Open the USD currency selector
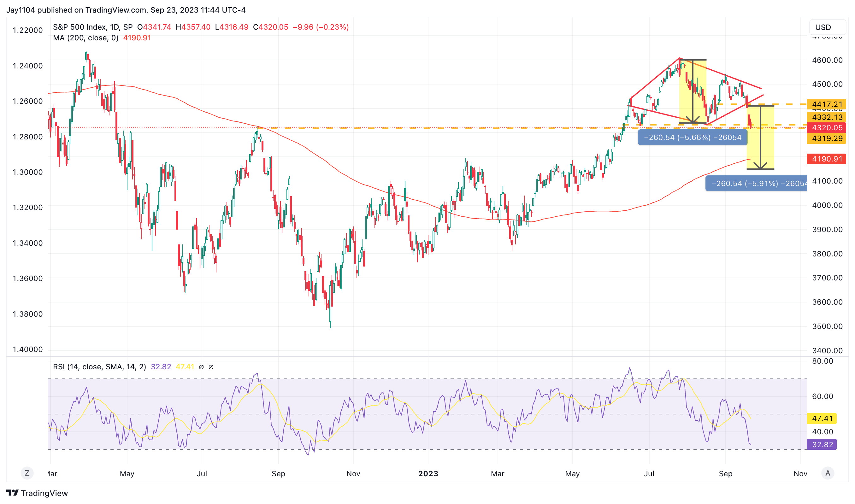The width and height of the screenshot is (855, 504). [x=828, y=27]
